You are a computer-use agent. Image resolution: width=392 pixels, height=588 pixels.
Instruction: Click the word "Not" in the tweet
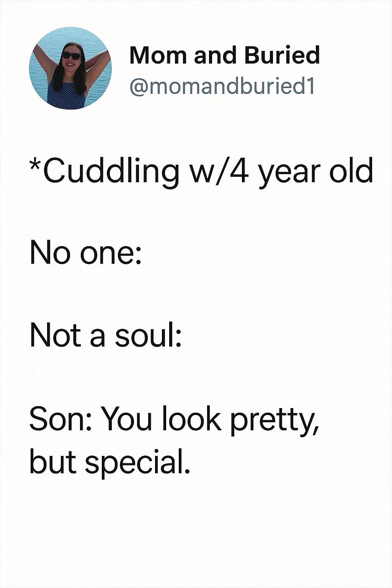pos(56,335)
